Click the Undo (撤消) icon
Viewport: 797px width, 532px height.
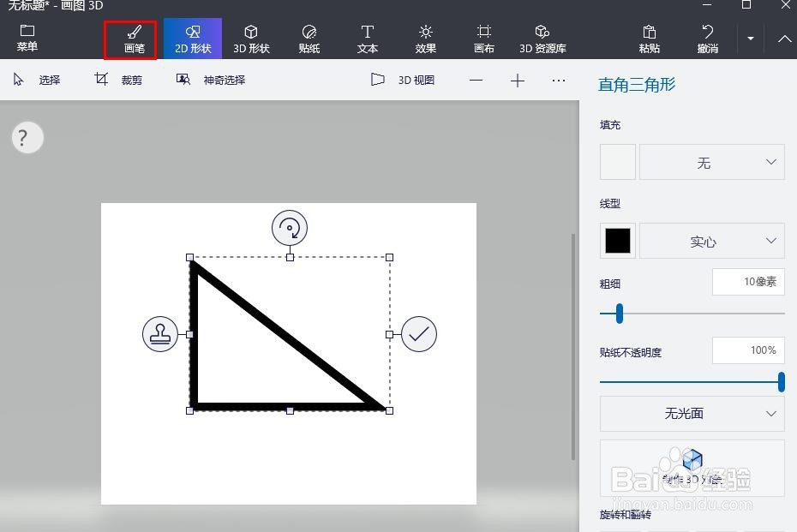coord(706,38)
